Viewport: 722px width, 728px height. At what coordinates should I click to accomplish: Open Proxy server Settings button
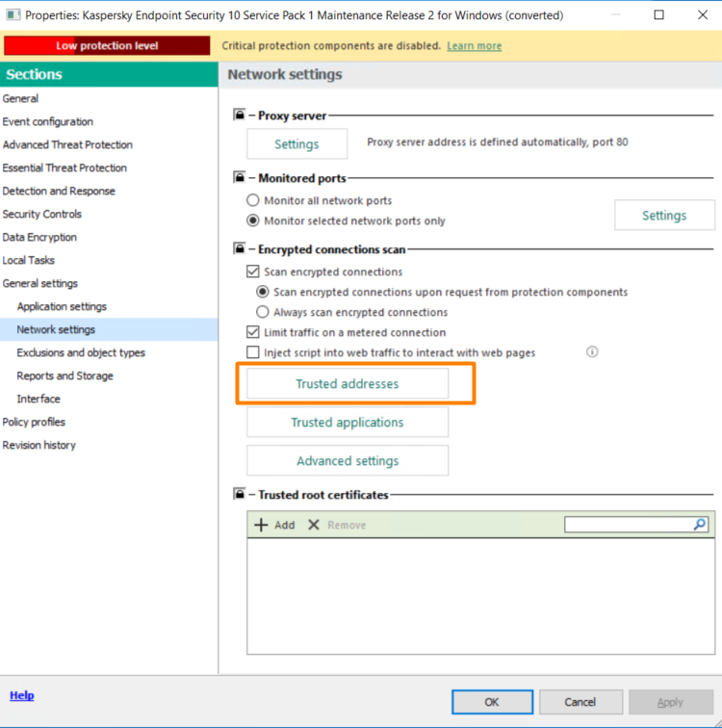point(297,143)
